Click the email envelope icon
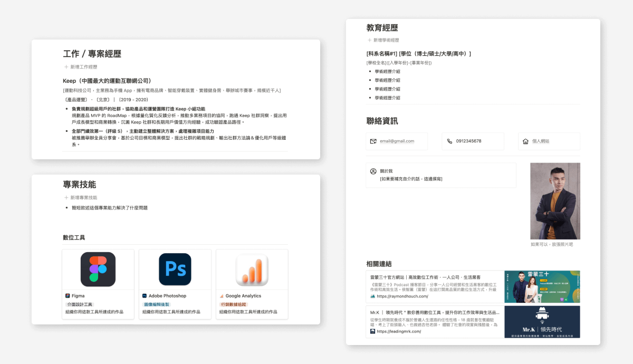This screenshot has height=364, width=633. point(373,141)
